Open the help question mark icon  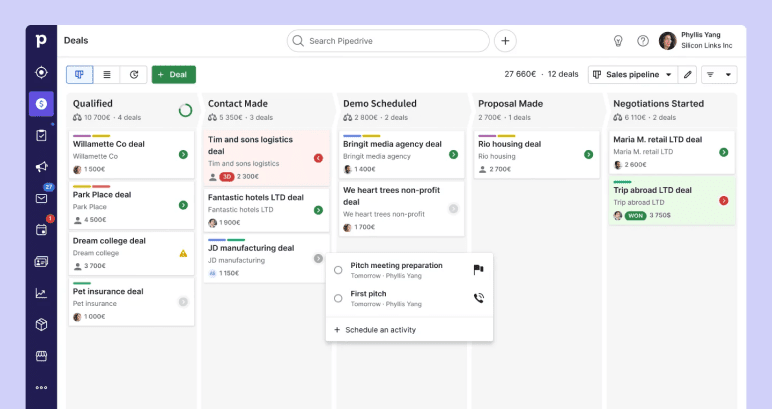(643, 41)
